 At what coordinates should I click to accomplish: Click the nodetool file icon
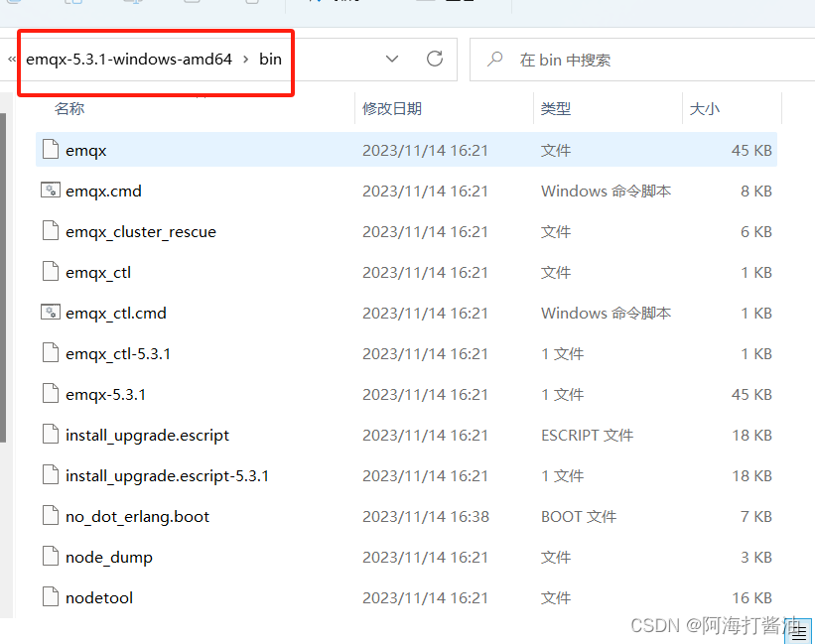pos(51,597)
